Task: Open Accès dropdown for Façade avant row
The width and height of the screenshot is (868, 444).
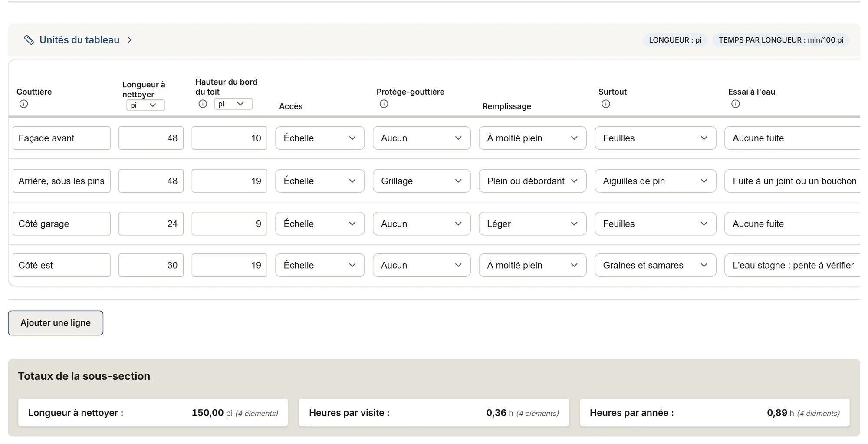Action: (x=320, y=138)
